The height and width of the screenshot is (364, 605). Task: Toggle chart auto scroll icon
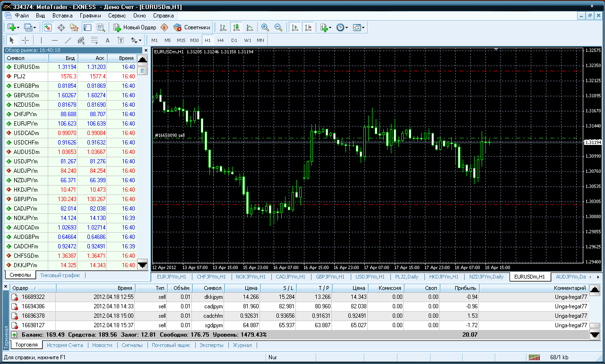295,27
